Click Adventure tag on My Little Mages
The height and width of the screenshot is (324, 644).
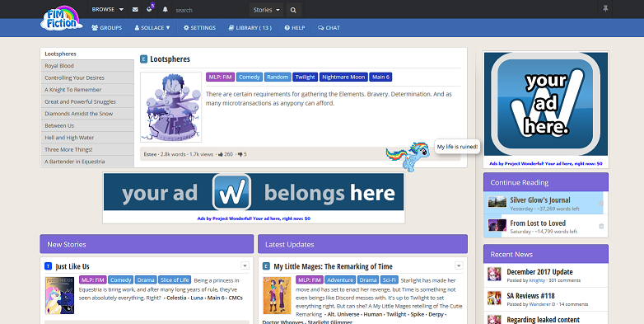[340, 280]
